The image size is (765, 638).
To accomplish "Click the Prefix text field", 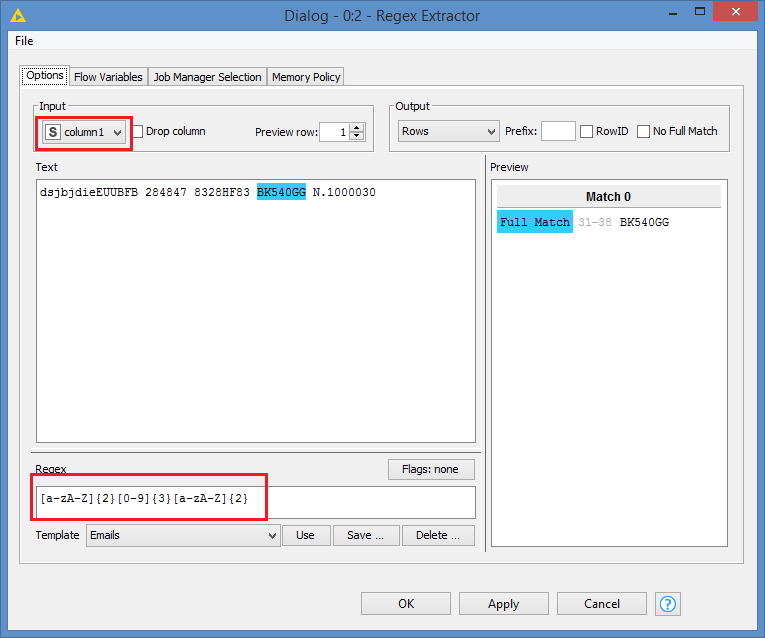I will coord(558,131).
